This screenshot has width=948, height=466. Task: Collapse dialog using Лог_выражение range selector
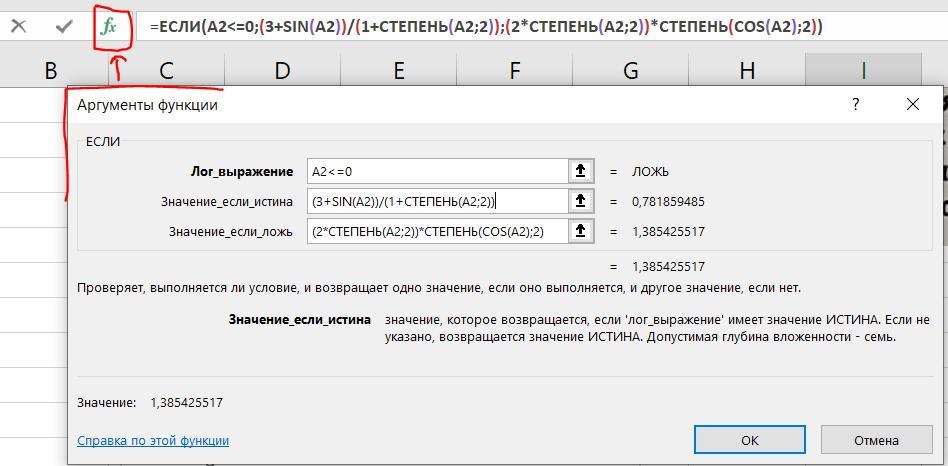pos(580,171)
